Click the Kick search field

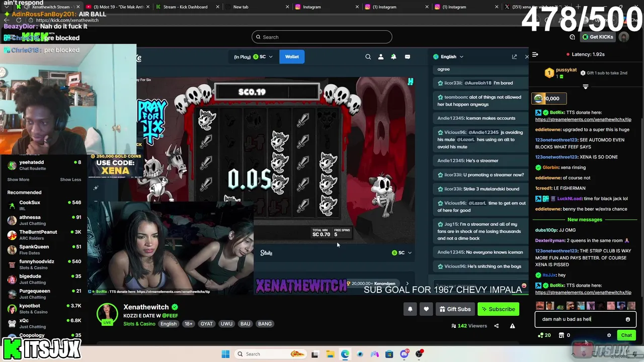pyautogui.click(x=322, y=37)
